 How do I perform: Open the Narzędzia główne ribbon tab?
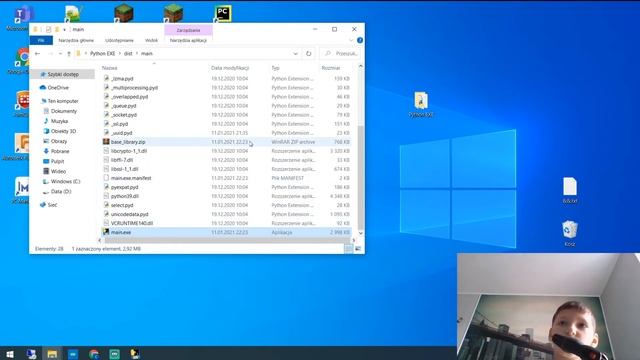[x=76, y=40]
